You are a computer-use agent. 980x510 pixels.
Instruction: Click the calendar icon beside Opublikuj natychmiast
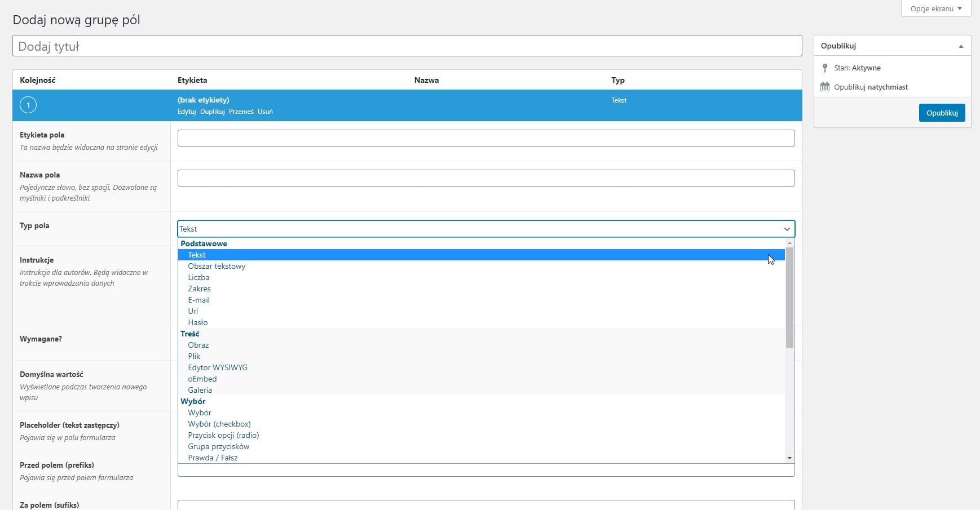point(825,87)
